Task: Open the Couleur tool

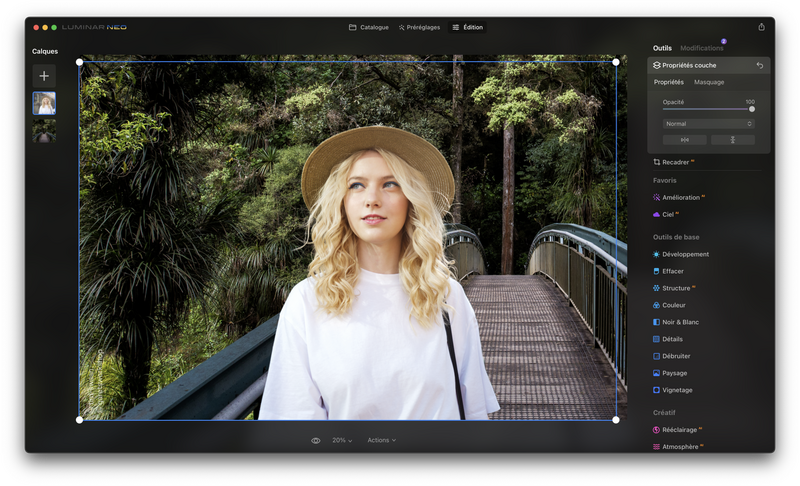Action: pos(669,305)
